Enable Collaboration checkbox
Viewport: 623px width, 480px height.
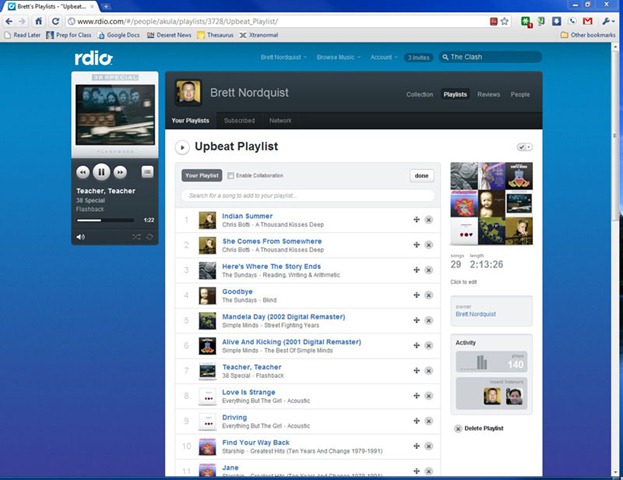pos(231,176)
